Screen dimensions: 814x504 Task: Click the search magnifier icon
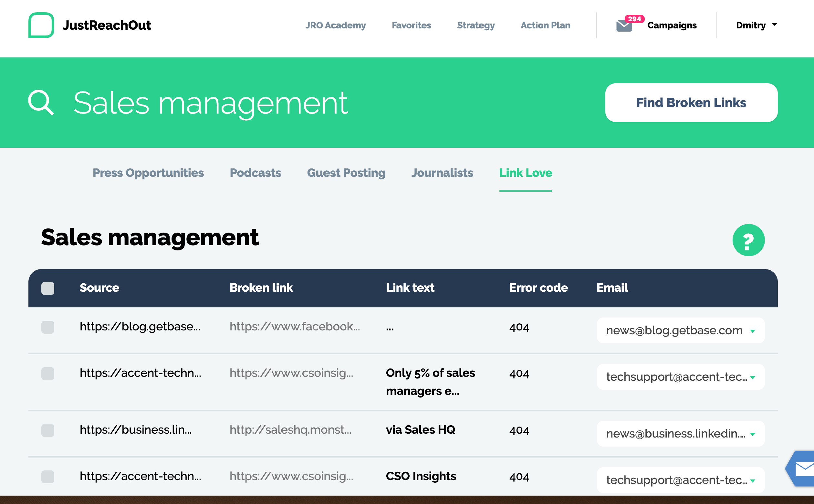tap(41, 103)
